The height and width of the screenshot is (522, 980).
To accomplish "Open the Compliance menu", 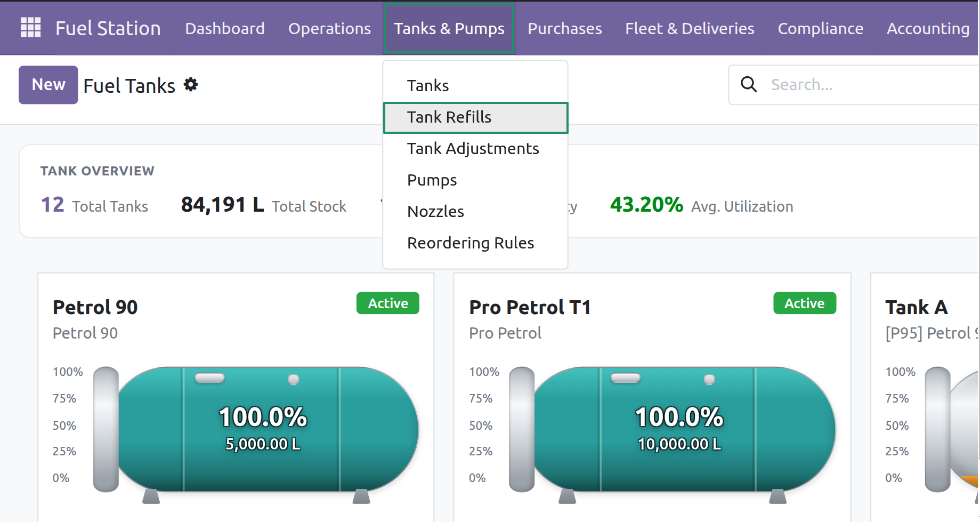I will click(820, 28).
